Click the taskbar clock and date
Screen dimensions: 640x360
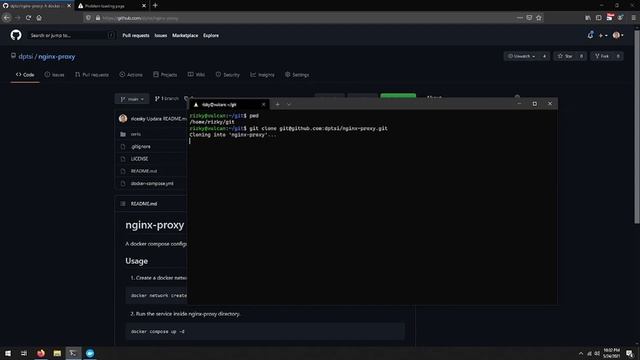tap(611, 353)
